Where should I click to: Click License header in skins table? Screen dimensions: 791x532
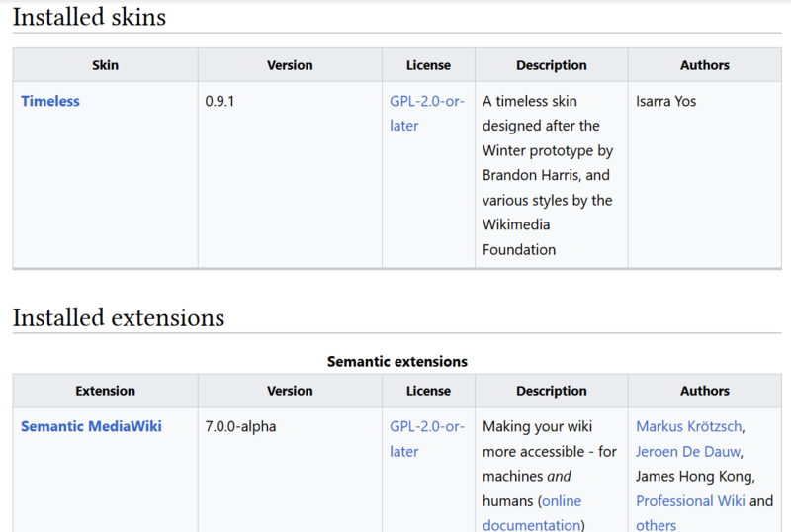428,65
